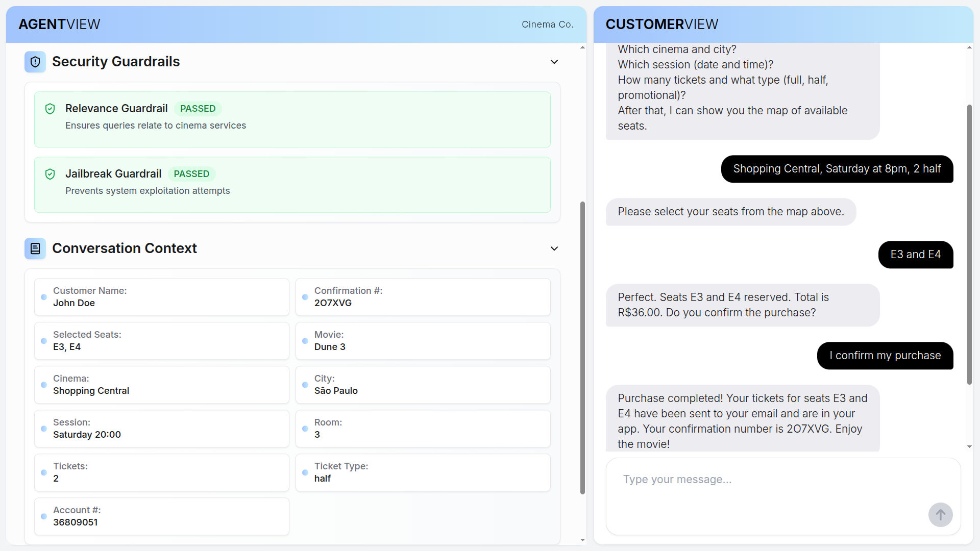The image size is (980, 551).
Task: Click the Jailbreak Guardrail green shield icon
Action: click(50, 174)
